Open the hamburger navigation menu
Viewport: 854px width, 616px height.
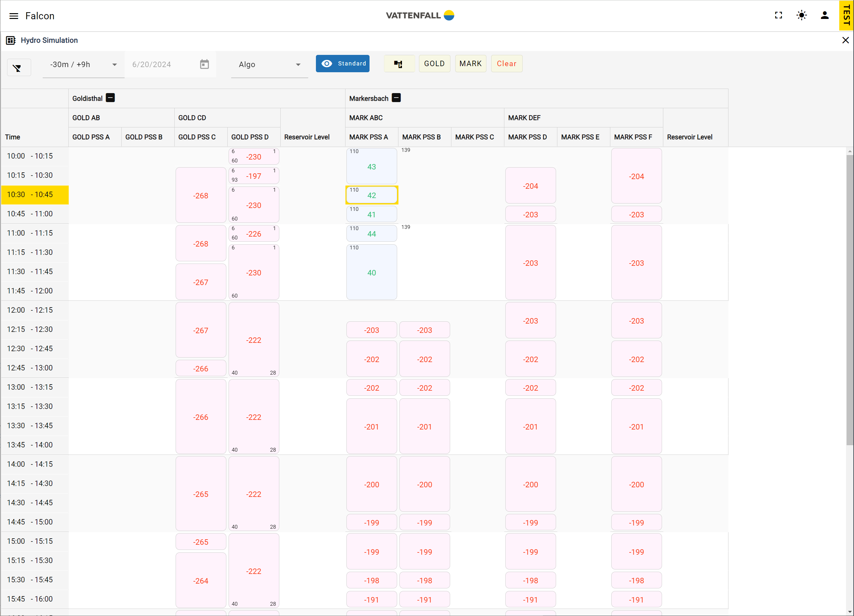[x=13, y=16]
